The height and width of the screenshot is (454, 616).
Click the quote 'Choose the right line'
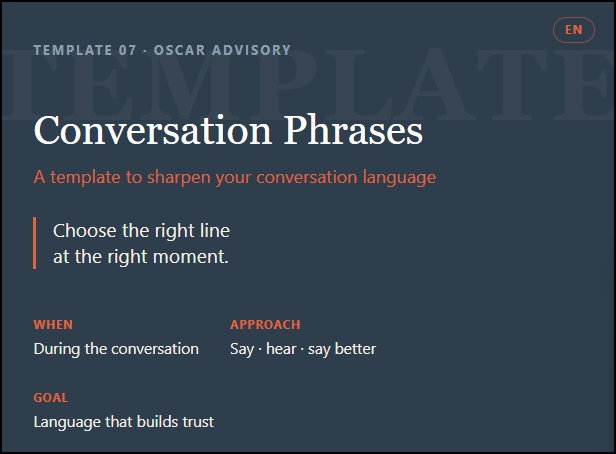pyautogui.click(x=141, y=231)
